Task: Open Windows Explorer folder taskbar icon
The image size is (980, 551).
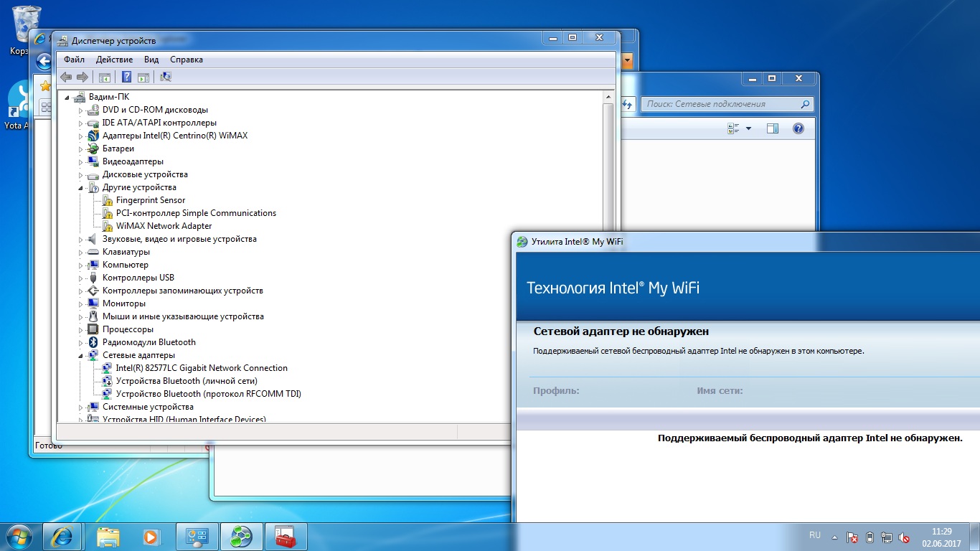Action: point(108,537)
